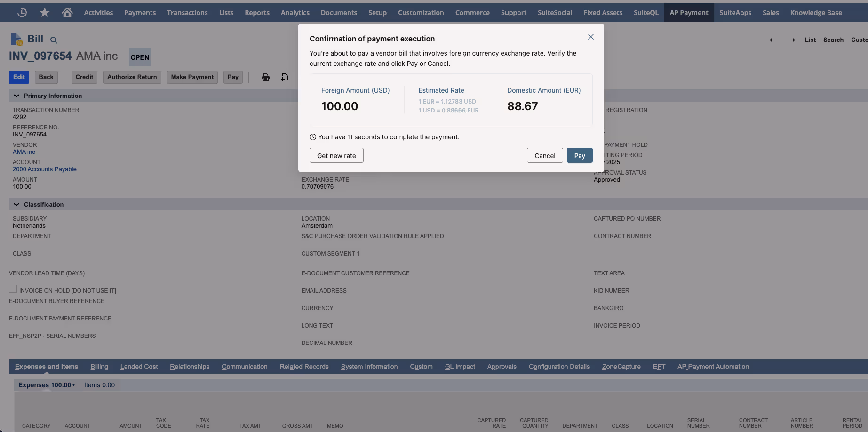Go to previous record with the back arrow
The height and width of the screenshot is (432, 868).
pyautogui.click(x=772, y=40)
